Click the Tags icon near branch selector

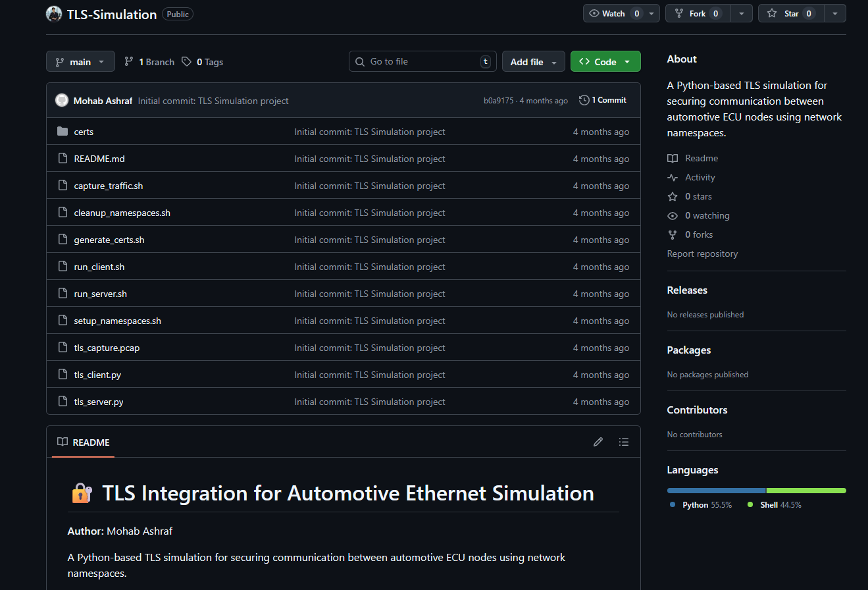[186, 61]
